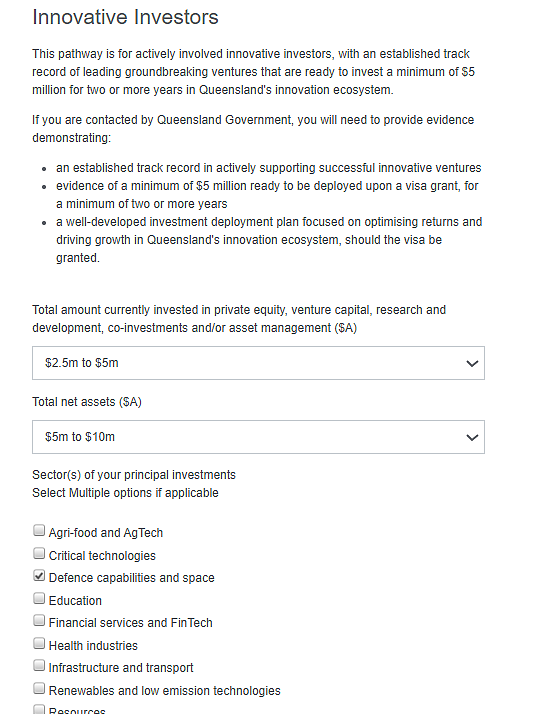The image size is (543, 714).
Task: Tick the Agri-food and AgTech checkbox
Action: [x=39, y=530]
